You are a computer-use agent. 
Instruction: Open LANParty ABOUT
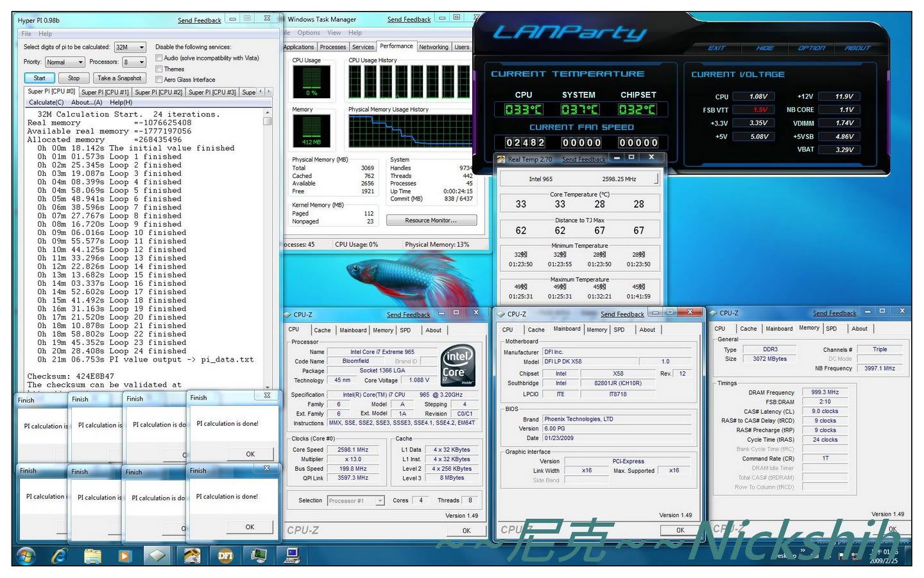(857, 48)
